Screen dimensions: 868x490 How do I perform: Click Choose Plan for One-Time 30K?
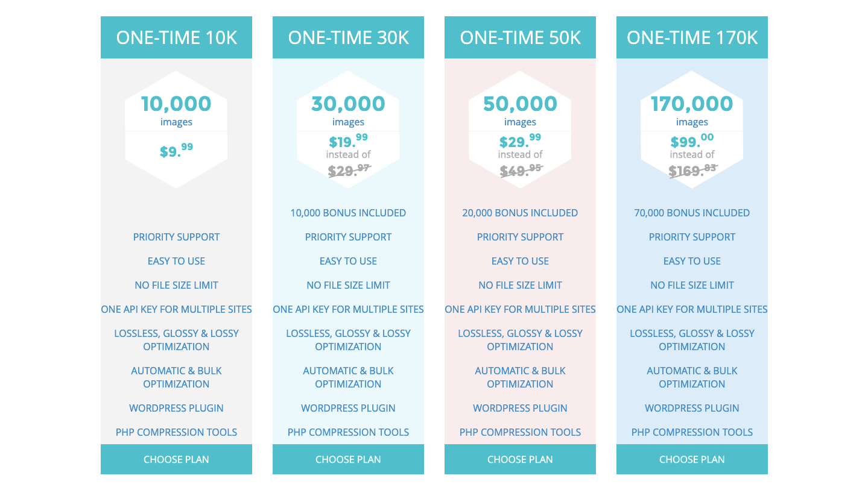[x=348, y=459]
